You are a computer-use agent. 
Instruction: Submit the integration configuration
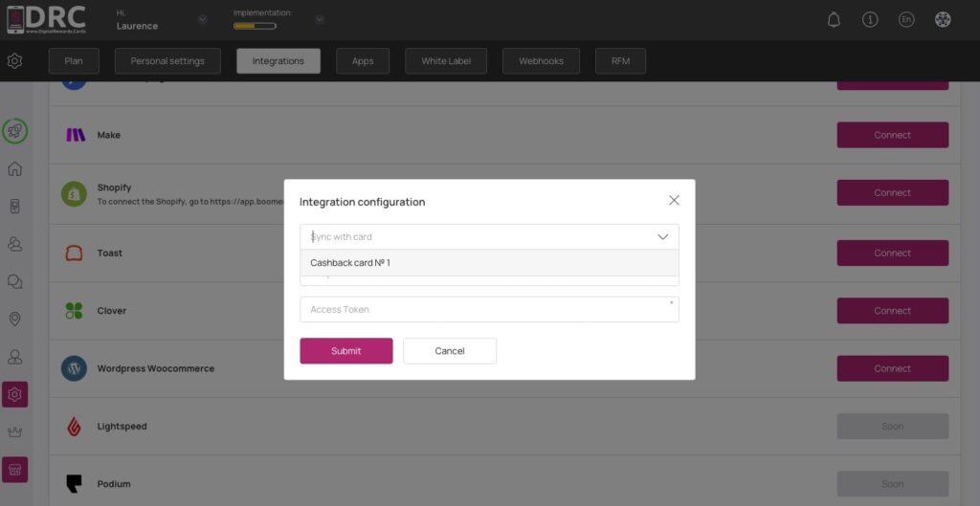346,351
